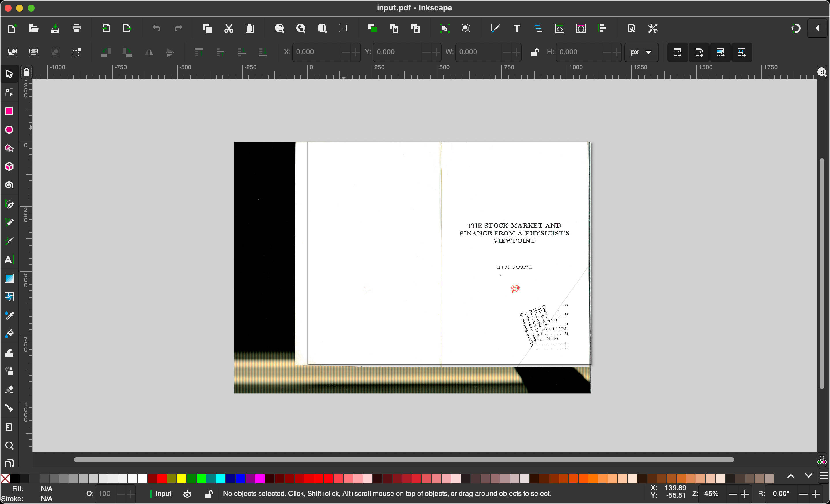This screenshot has height=504, width=830.
Task: Flip the selection horizontally
Action: (149, 52)
